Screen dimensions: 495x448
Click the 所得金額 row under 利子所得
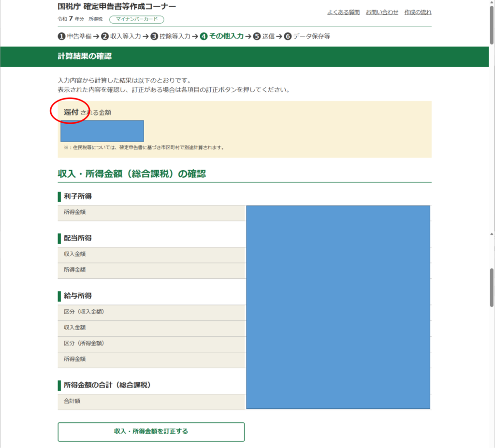point(151,213)
